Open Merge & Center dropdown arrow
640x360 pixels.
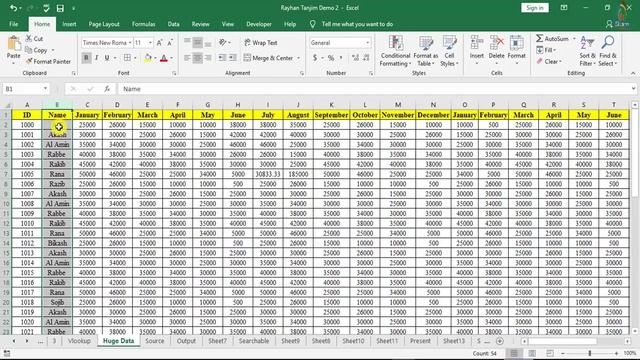[298, 58]
